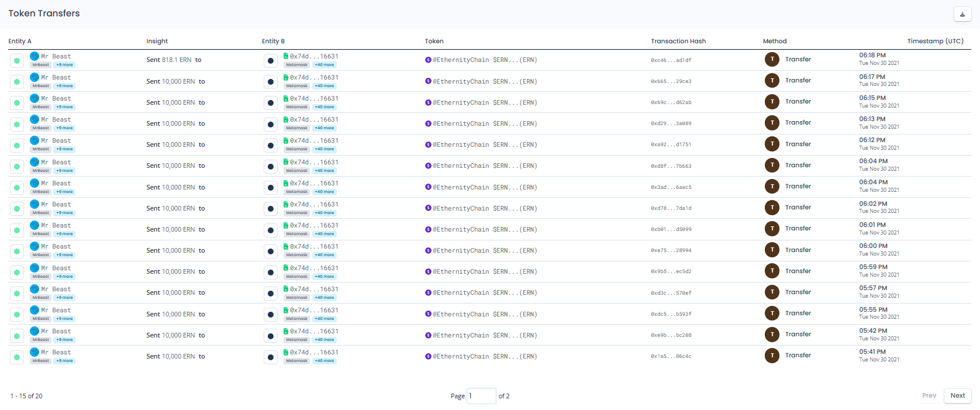Expand the +40 more tags in the 05:57 PM row
Viewport: 980px width, 410px height.
pos(325,298)
